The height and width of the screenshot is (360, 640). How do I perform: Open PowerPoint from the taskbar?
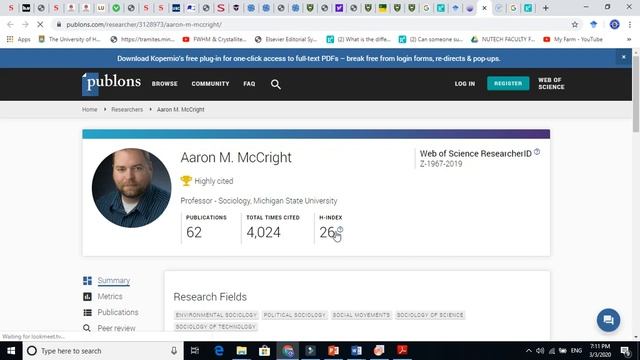click(333, 351)
